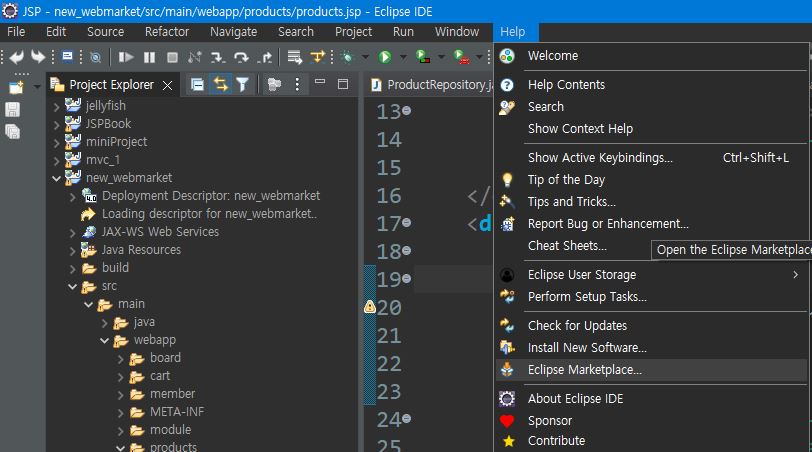Expand the Java Resources node

[x=72, y=251]
